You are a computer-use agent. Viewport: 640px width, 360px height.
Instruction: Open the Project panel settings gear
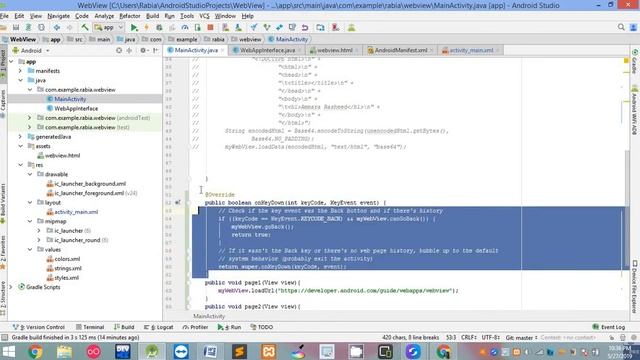pos(143,50)
